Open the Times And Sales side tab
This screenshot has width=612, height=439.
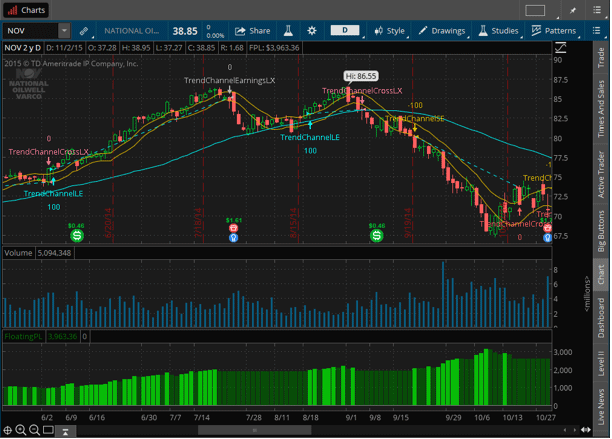click(601, 109)
